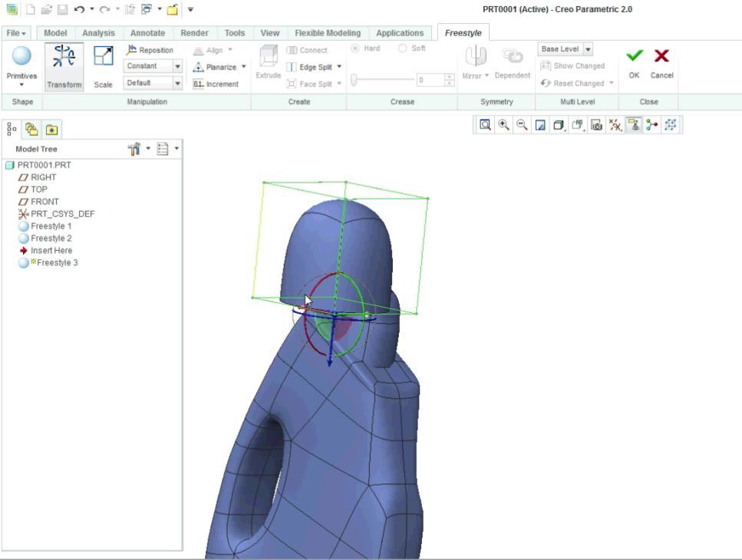This screenshot has width=742, height=560.
Task: Expand the Mirror dropdown arrow
Action: (486, 75)
